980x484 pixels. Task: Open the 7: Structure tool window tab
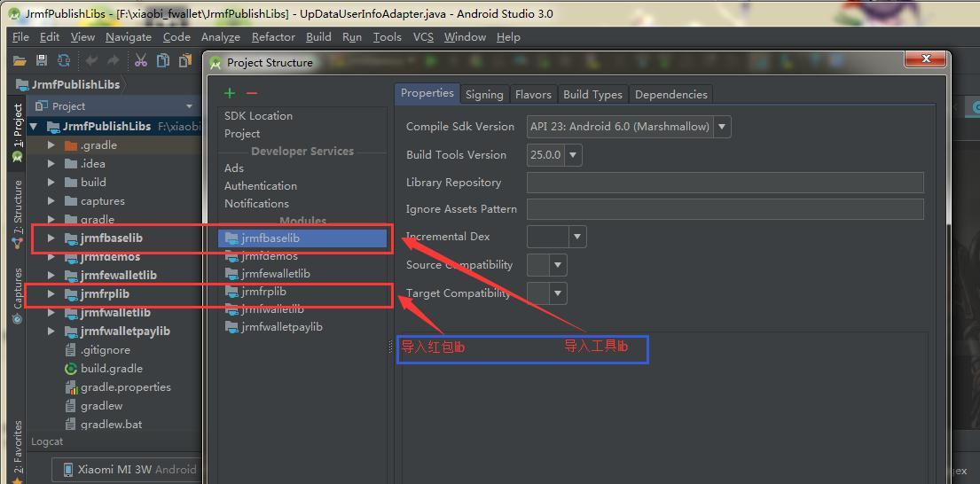18,213
